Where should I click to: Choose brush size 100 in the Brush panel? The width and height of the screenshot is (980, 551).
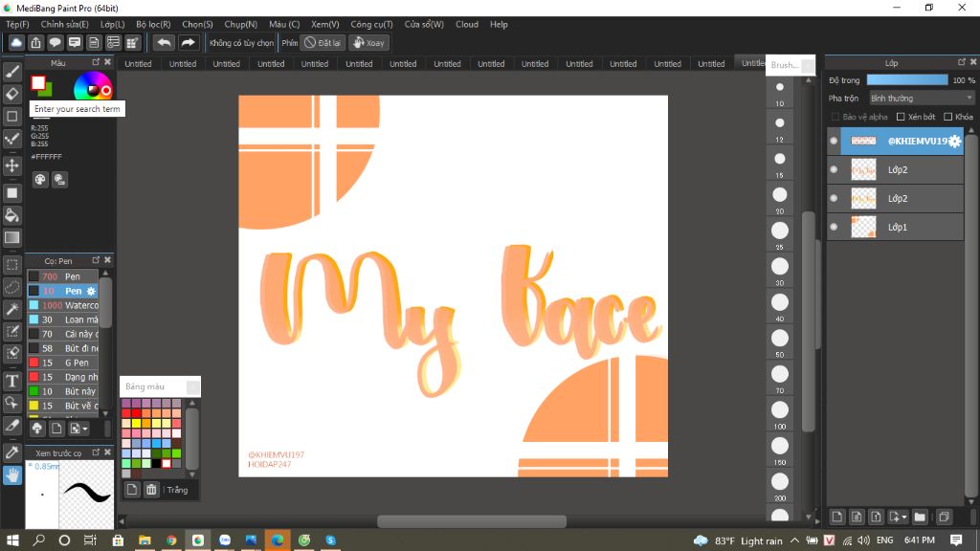coord(779,413)
